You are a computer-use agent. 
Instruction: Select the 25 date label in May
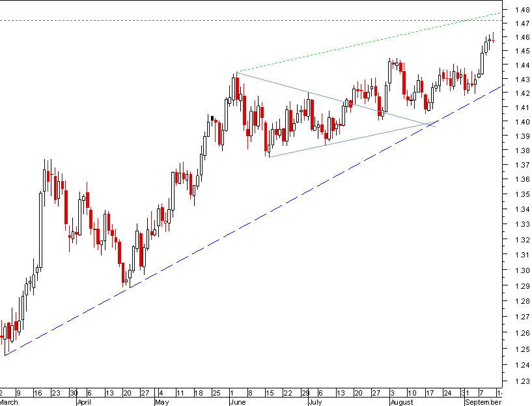(x=216, y=393)
